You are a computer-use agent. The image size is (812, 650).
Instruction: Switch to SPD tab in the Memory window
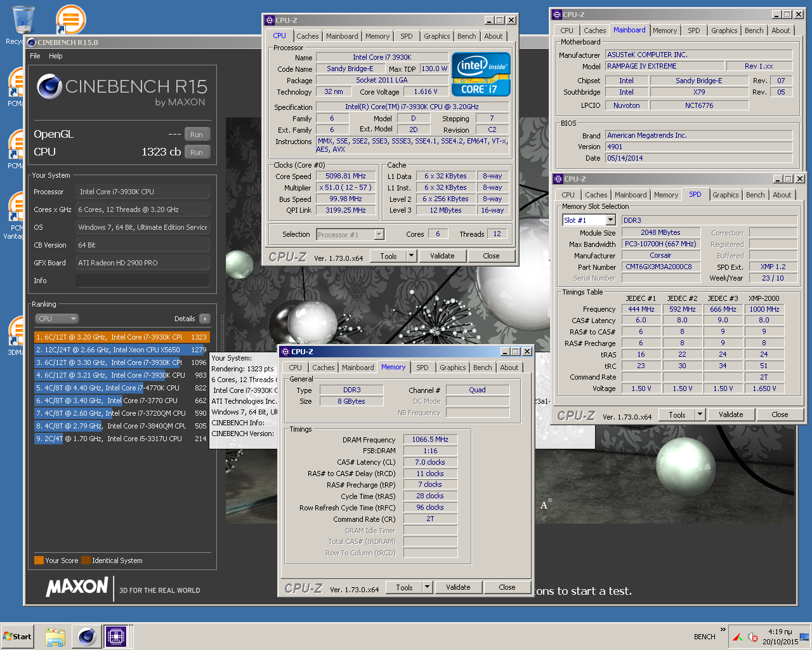coord(422,368)
